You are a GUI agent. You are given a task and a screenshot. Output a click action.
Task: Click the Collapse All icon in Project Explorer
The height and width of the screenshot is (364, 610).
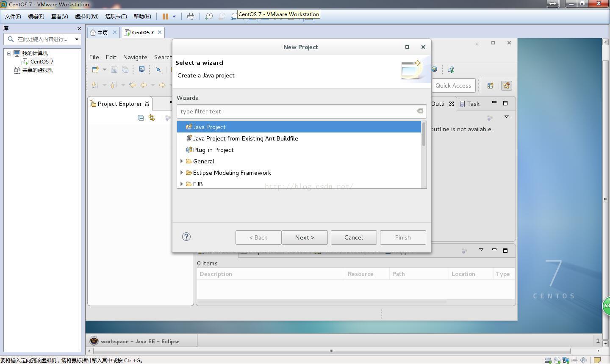[141, 118]
